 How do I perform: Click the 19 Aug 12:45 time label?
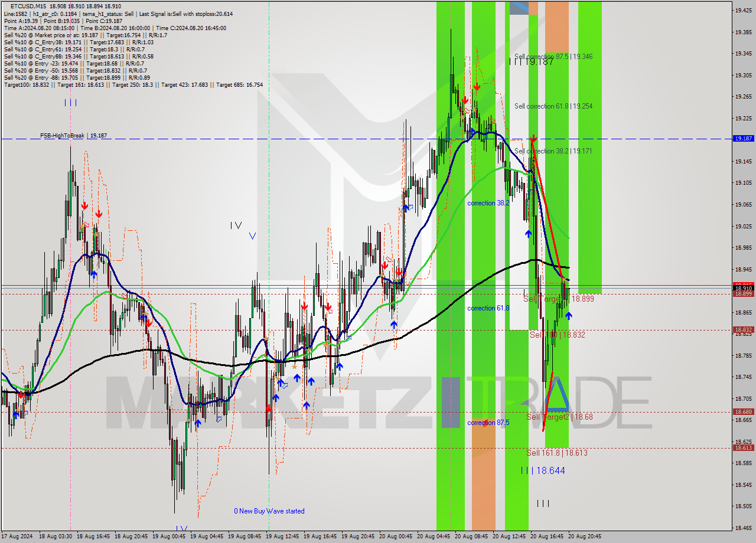click(x=282, y=537)
